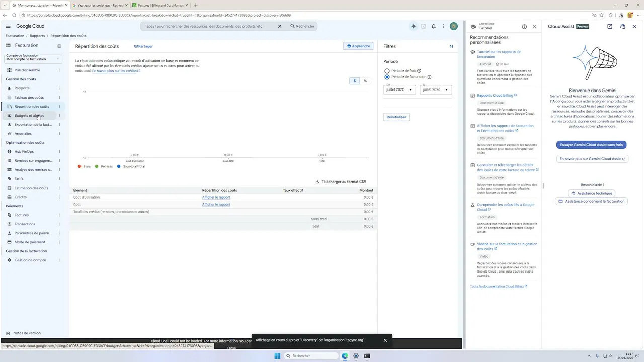Open Cloud Assist in a new window

[610, 27]
